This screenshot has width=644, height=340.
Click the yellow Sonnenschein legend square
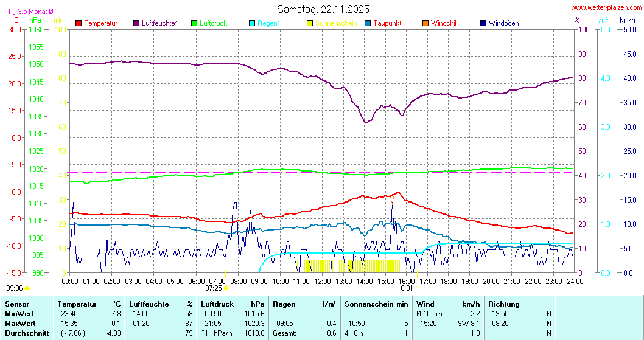[x=310, y=23]
